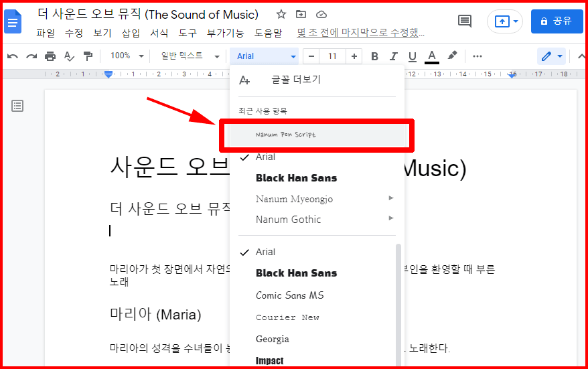Open the 100% zoom dropdown
This screenshot has height=369, width=588.
pos(127,56)
